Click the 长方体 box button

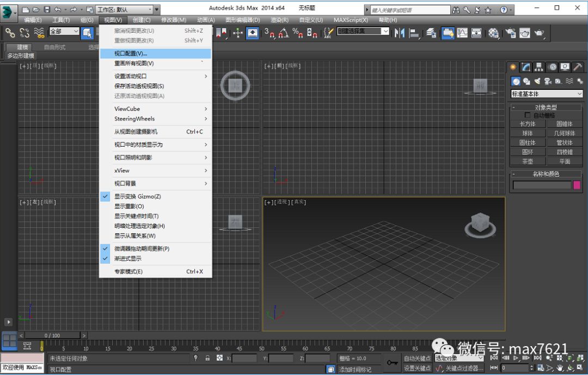[528, 124]
